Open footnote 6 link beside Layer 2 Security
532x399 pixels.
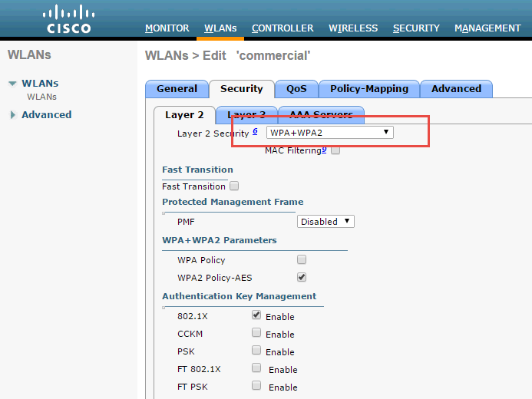click(255, 131)
